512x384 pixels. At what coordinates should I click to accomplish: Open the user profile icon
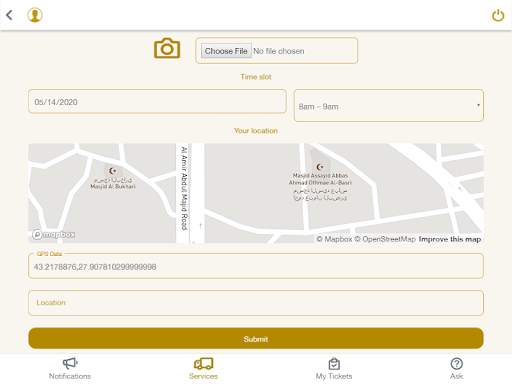(35, 15)
